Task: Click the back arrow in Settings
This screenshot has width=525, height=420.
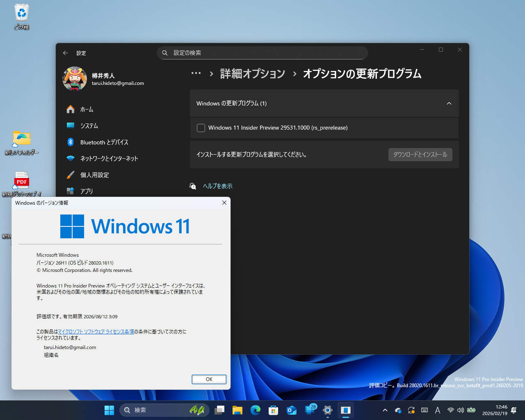Action: 65,53
